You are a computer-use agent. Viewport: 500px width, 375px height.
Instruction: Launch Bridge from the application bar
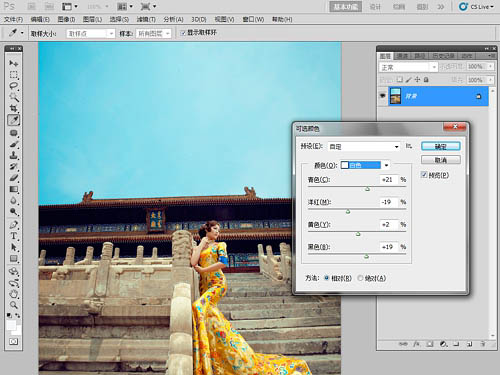[31, 6]
